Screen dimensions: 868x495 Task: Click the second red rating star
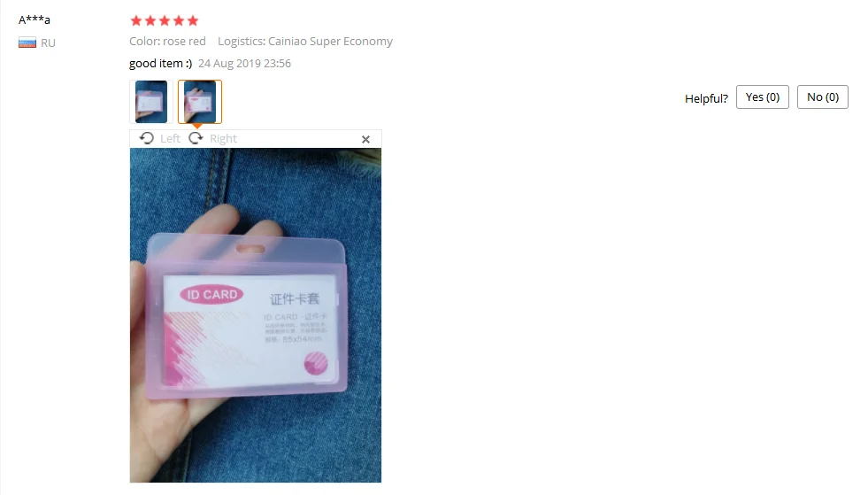click(x=150, y=21)
